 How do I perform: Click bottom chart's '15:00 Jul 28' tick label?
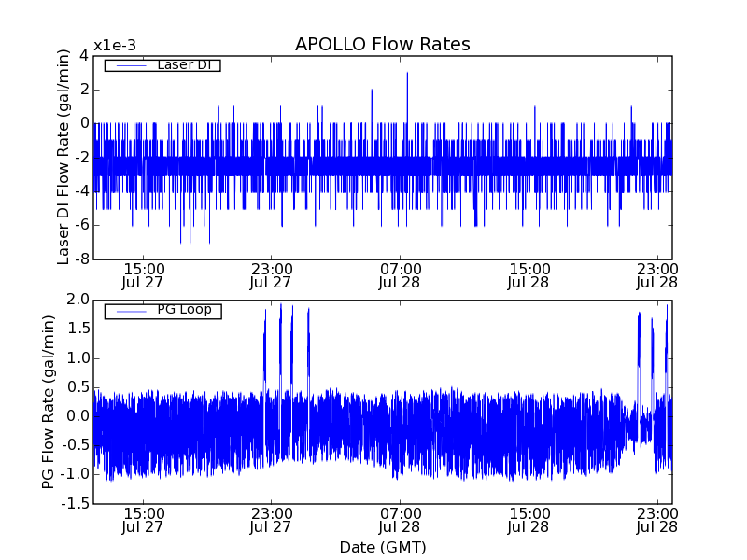(529, 520)
